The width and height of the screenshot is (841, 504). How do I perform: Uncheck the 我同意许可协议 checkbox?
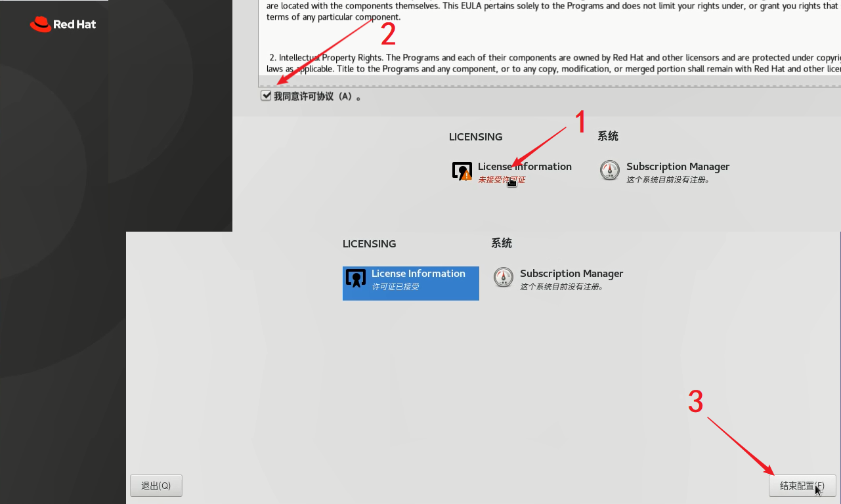[266, 96]
